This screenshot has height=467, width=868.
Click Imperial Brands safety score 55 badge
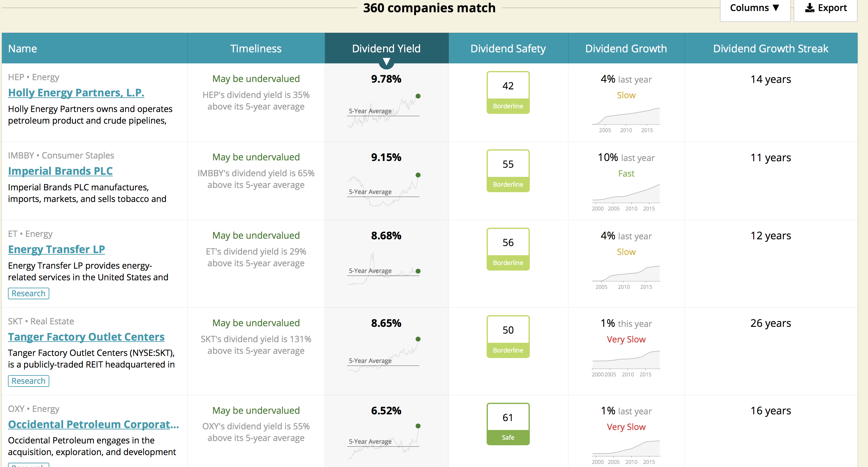click(x=508, y=171)
